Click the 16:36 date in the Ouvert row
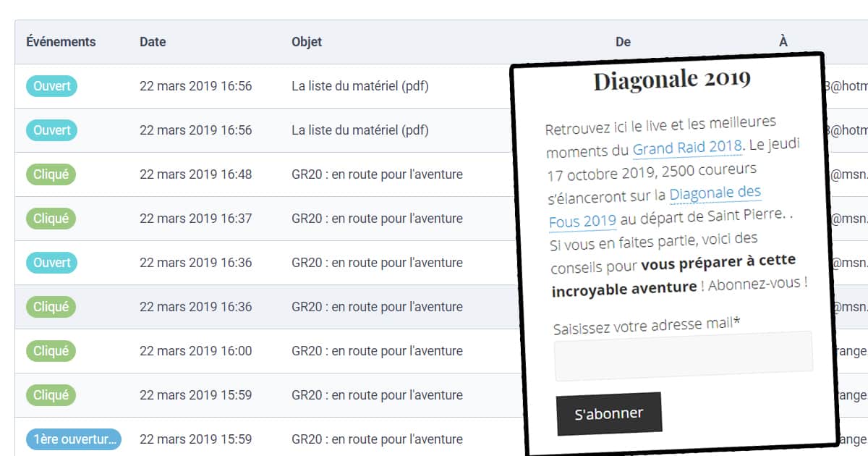This screenshot has height=456, width=868. tap(195, 263)
